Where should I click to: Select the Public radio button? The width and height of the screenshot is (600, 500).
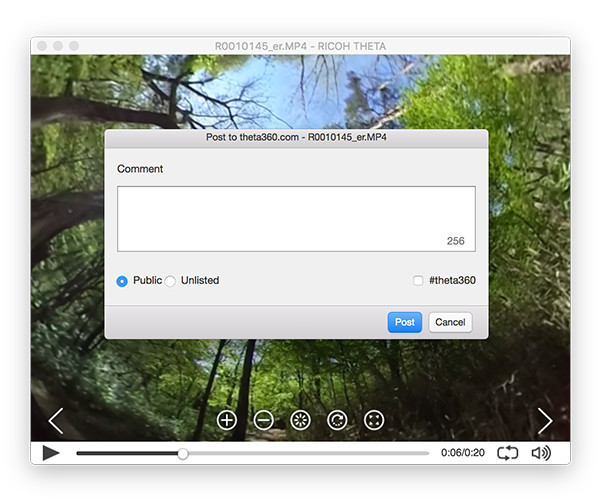[123, 281]
